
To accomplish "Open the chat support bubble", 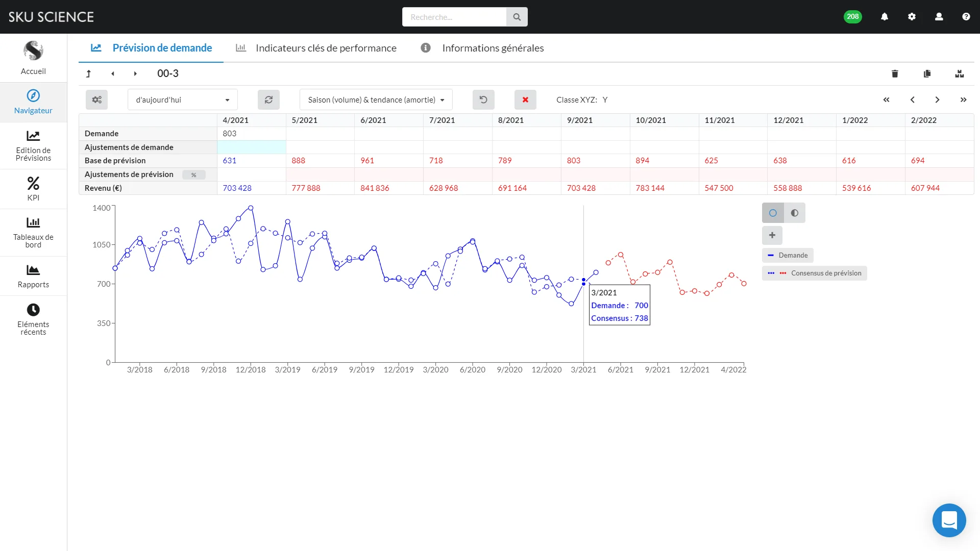I will pos(949,520).
